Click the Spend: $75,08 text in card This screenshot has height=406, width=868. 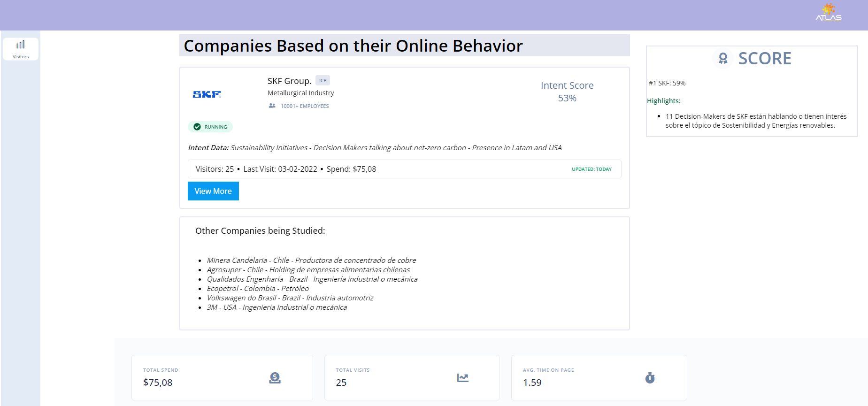tap(351, 169)
